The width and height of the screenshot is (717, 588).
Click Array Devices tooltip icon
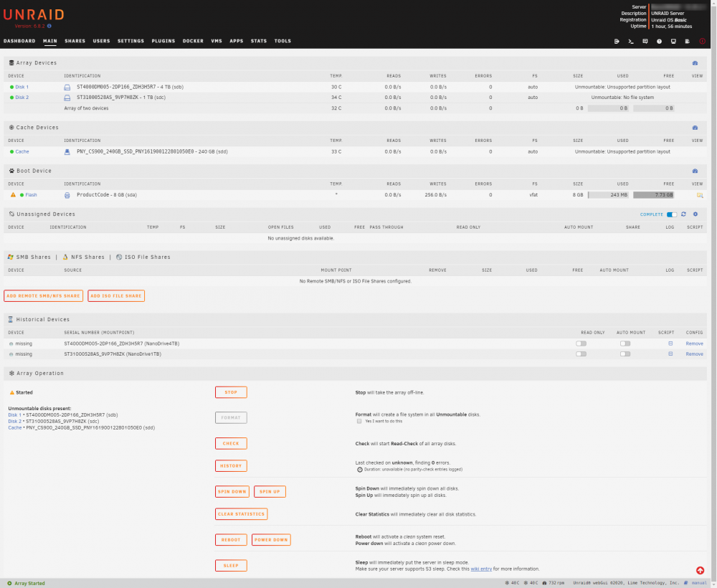point(695,63)
